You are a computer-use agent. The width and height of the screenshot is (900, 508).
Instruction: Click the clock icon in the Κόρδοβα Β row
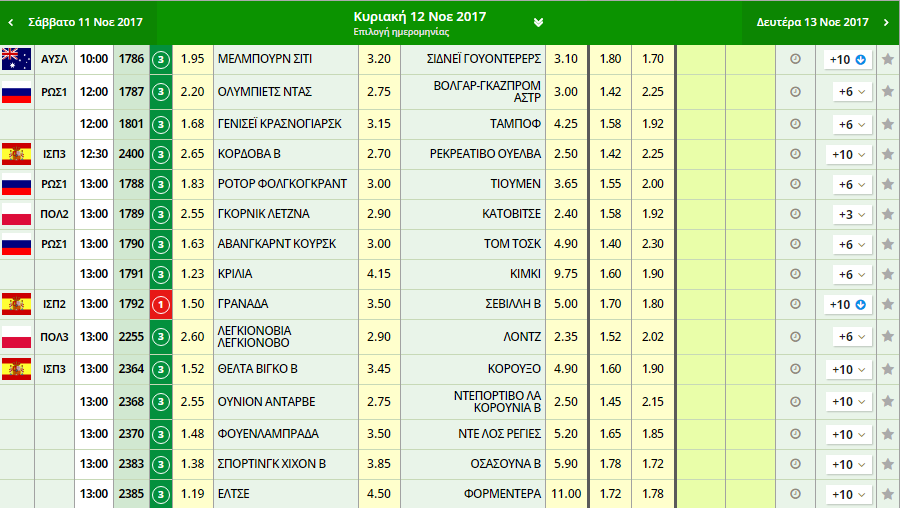(795, 154)
